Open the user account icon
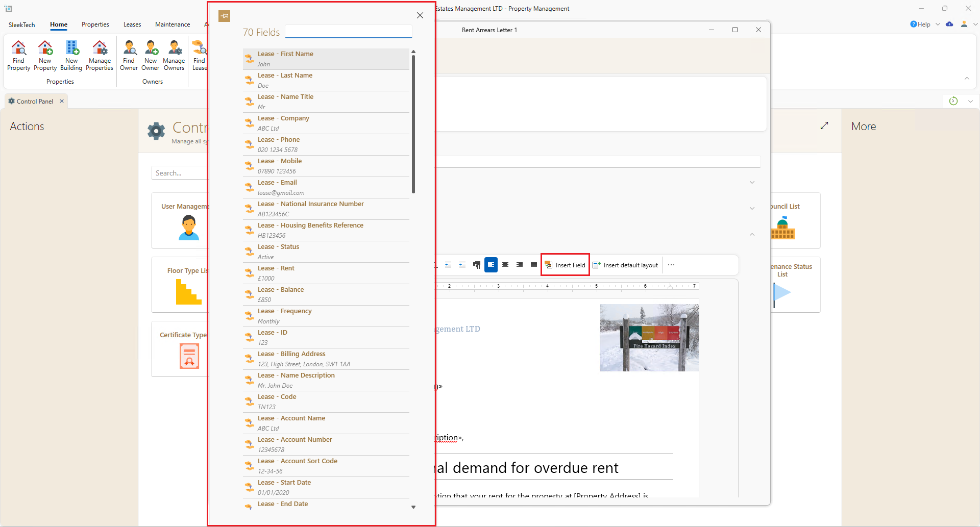This screenshot has width=980, height=527. coord(964,24)
